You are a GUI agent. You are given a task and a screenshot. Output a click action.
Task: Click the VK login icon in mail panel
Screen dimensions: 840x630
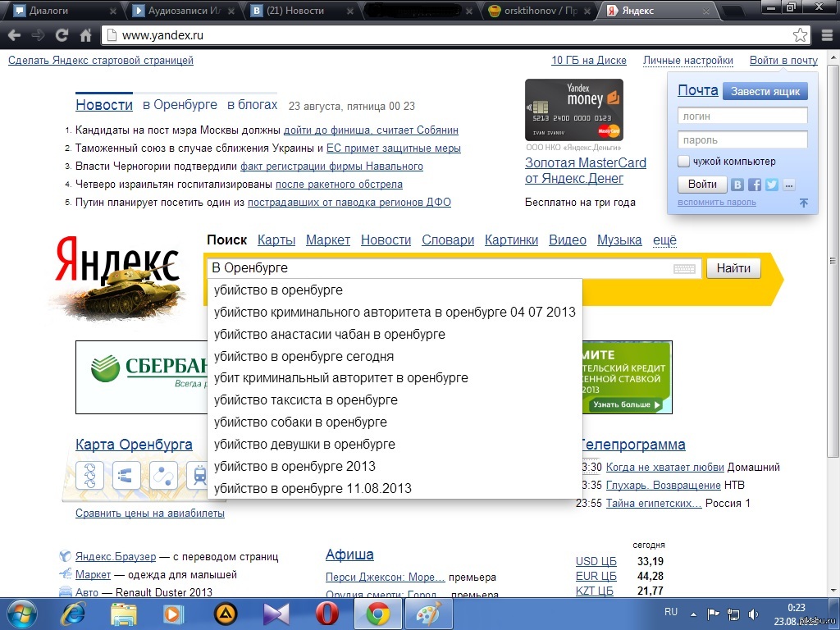(737, 185)
